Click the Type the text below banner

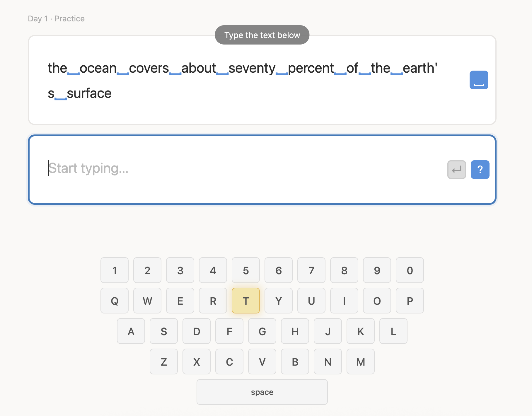coord(262,35)
